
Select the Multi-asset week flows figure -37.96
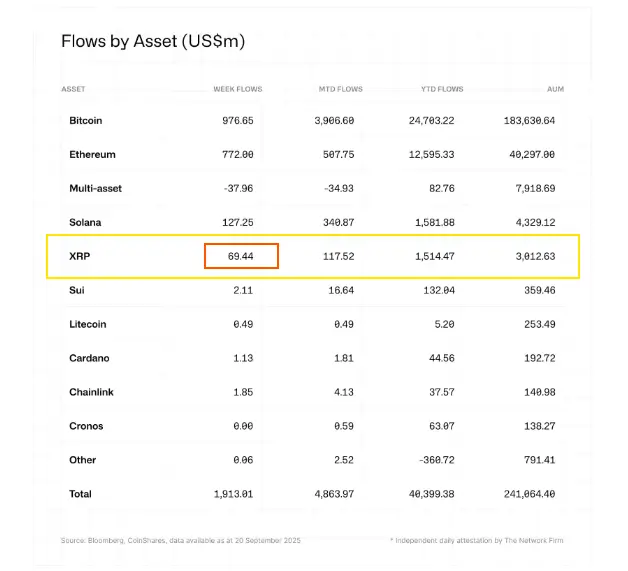point(236,189)
